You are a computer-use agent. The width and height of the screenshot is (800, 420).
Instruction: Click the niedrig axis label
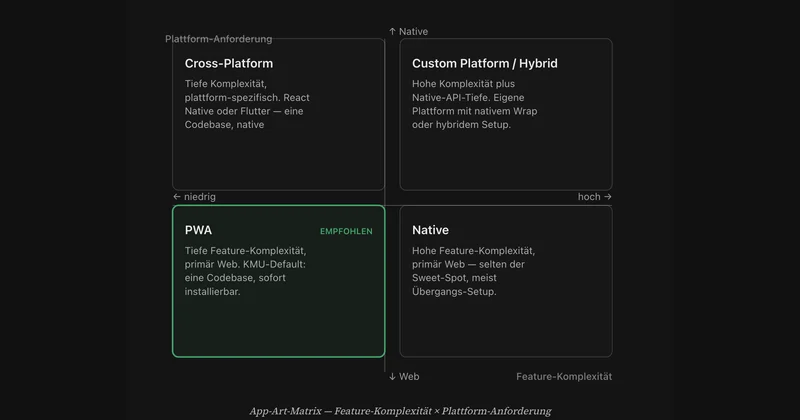point(194,196)
